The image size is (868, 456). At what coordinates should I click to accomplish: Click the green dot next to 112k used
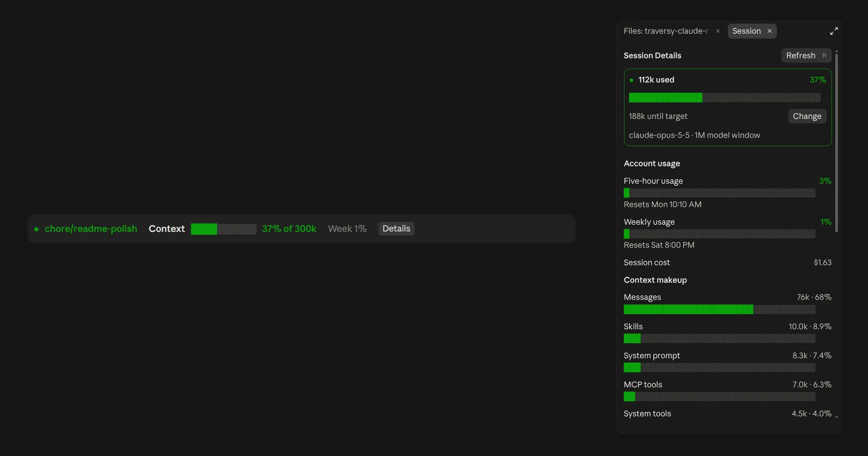click(x=631, y=80)
